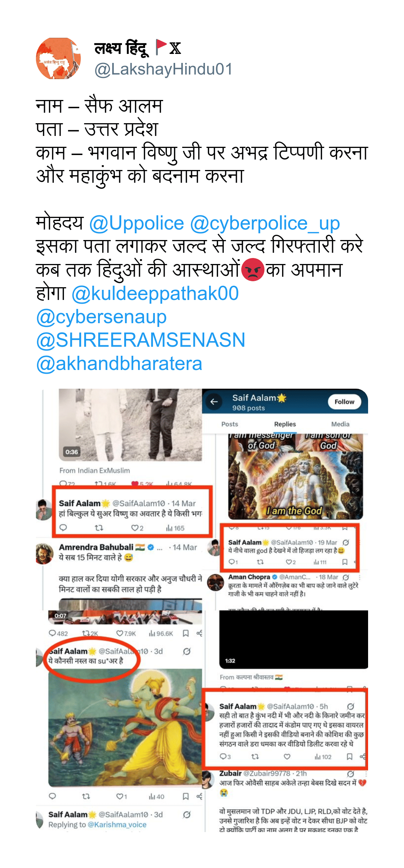Open the @Karishma_voice reply link
The width and height of the screenshot is (404, 868).
(x=117, y=825)
